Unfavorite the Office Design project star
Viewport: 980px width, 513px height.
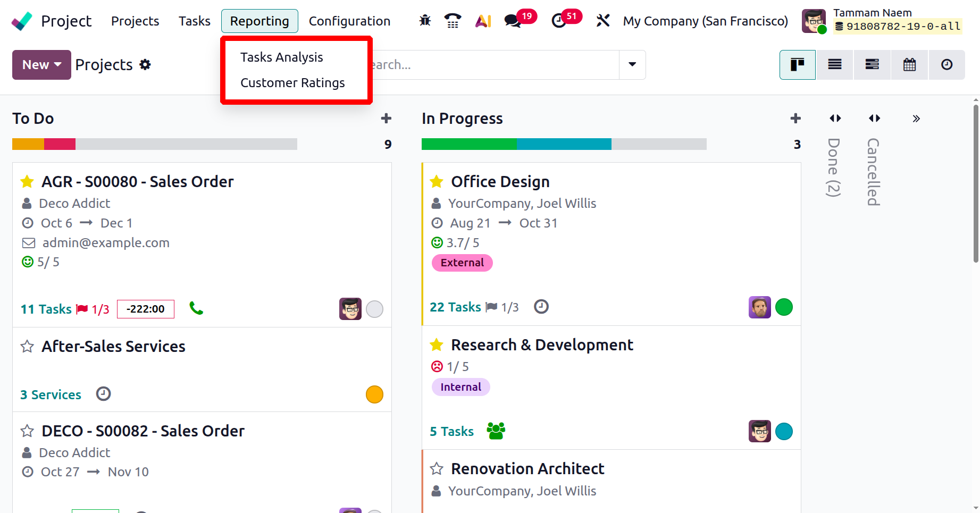coord(437,182)
